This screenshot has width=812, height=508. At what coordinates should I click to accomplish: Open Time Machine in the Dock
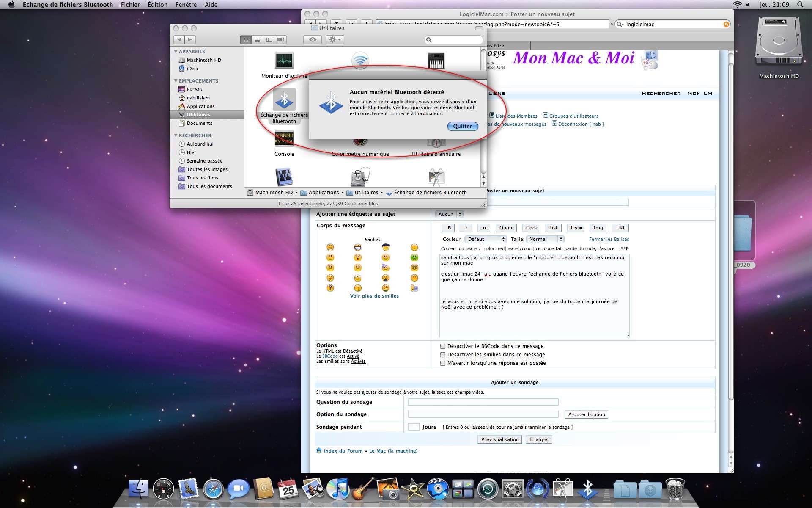[x=488, y=489]
